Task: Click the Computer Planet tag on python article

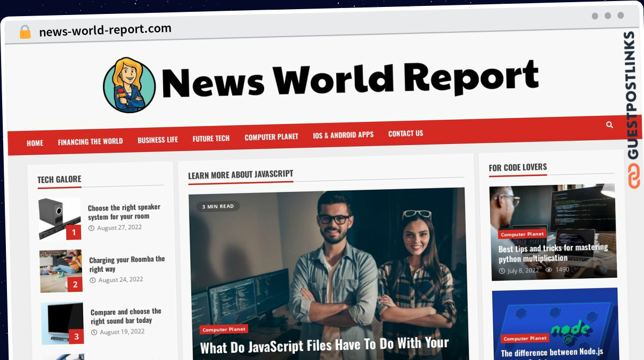Action: [522, 234]
